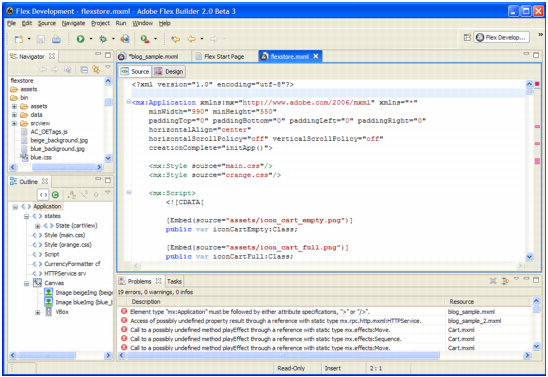Click the Open Perspective icon
The image size is (548, 377).
click(x=467, y=37)
